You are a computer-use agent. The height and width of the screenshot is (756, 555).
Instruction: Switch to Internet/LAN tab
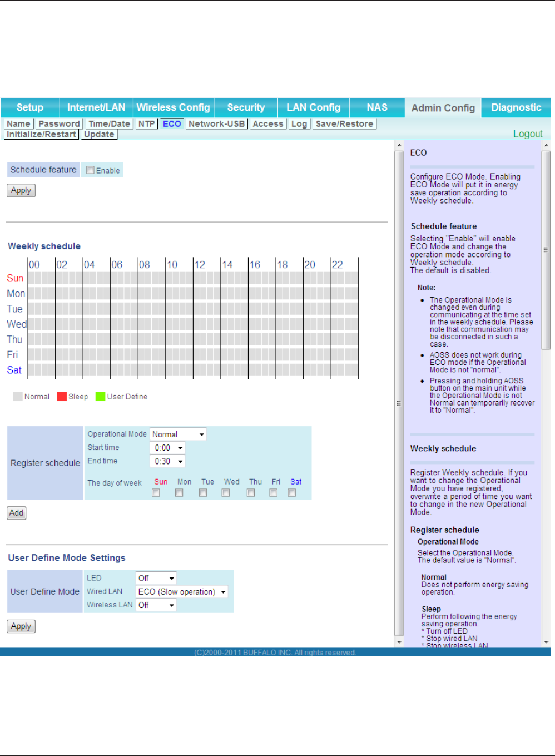point(96,107)
